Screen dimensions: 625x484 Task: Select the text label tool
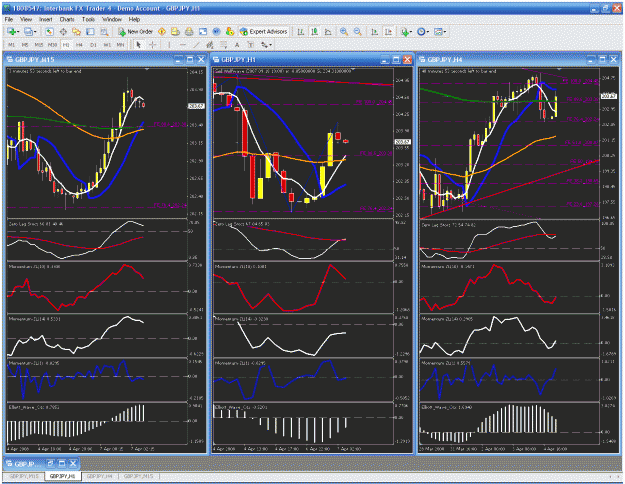pos(251,45)
